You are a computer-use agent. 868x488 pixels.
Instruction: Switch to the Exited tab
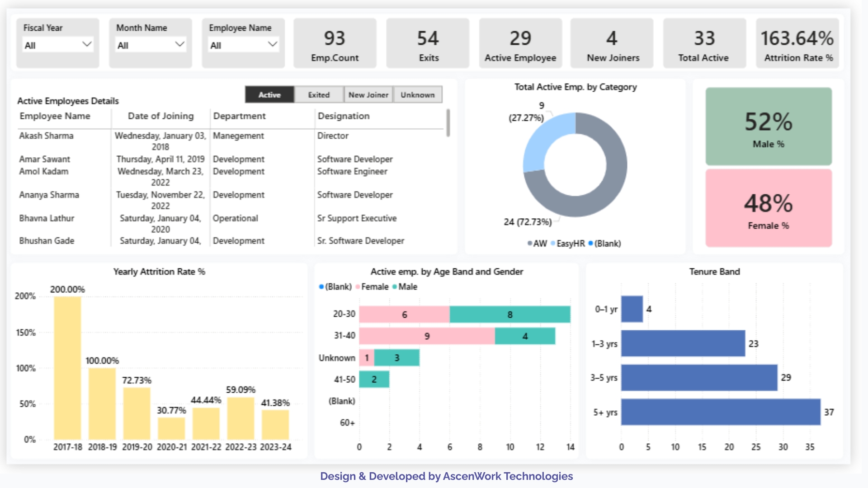319,95
